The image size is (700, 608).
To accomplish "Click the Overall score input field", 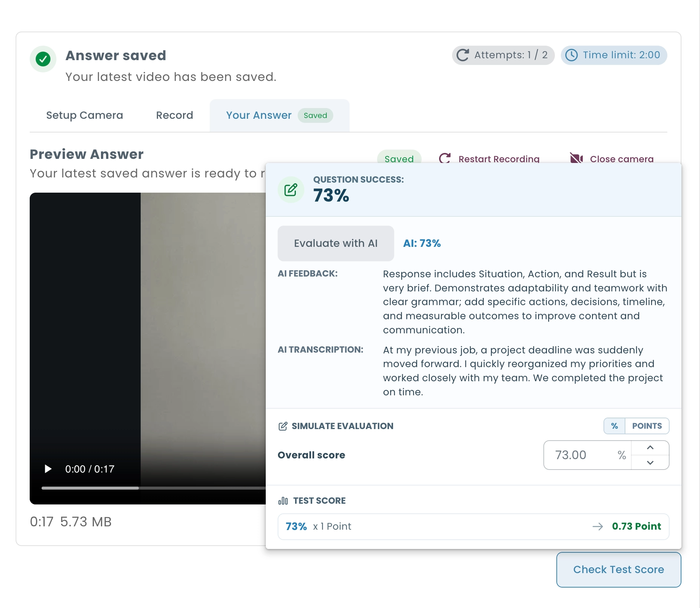I will pos(588,455).
